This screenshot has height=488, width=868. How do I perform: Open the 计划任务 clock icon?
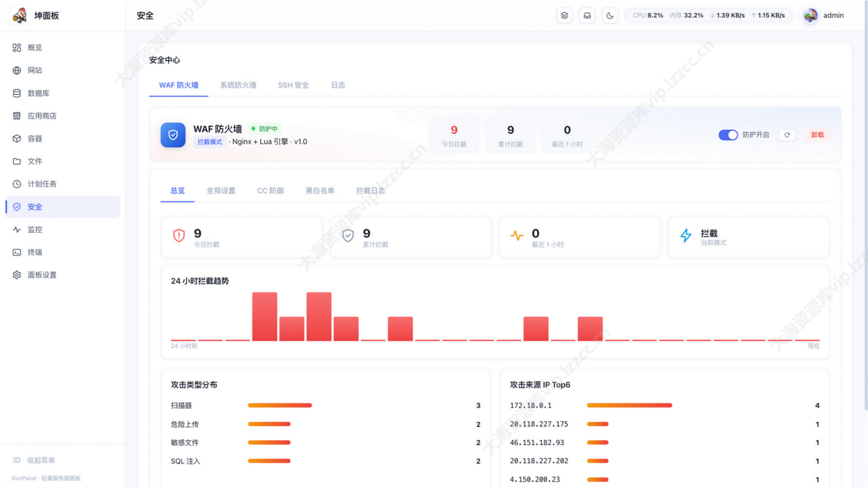(17, 184)
